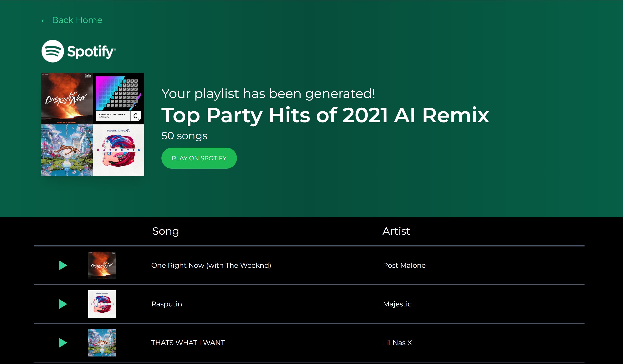The height and width of the screenshot is (364, 623).
Task: Click THATS WHAT I WANT row thumbnail
Action: click(x=102, y=343)
